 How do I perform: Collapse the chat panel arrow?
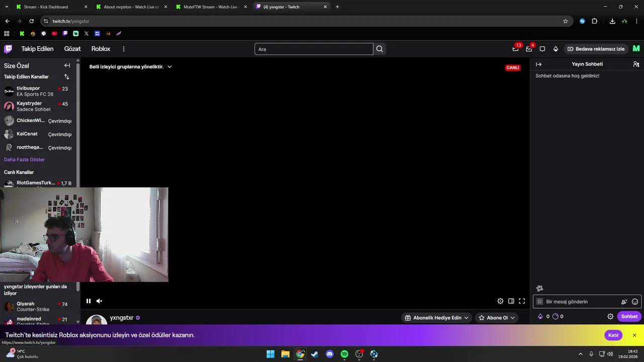pos(538,64)
